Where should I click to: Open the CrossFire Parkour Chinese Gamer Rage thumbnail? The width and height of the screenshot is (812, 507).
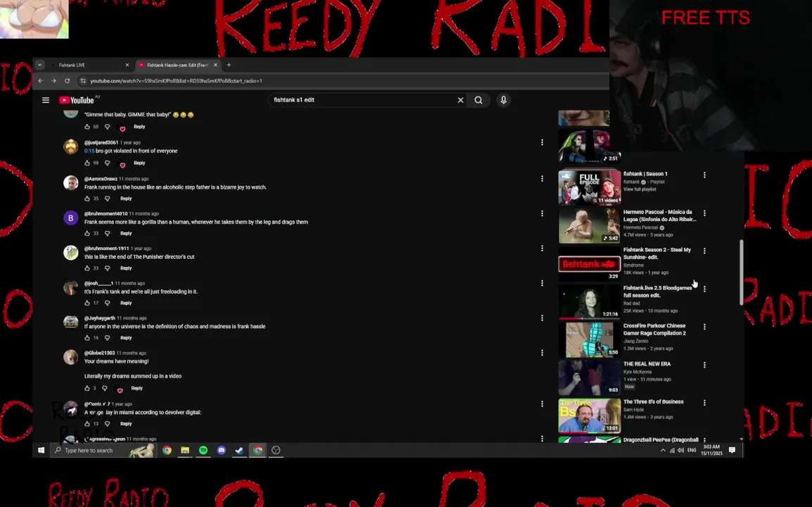click(590, 339)
